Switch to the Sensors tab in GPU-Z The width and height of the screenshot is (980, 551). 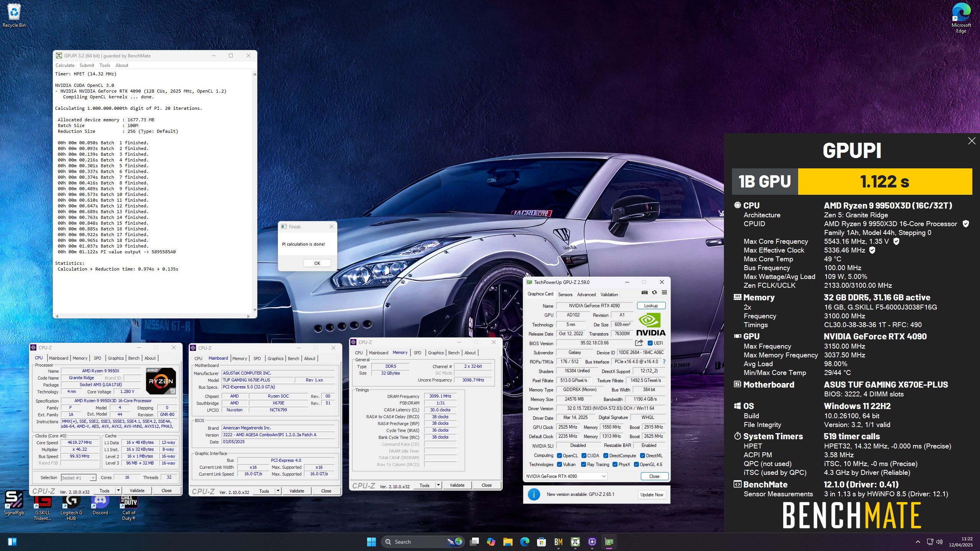(565, 295)
